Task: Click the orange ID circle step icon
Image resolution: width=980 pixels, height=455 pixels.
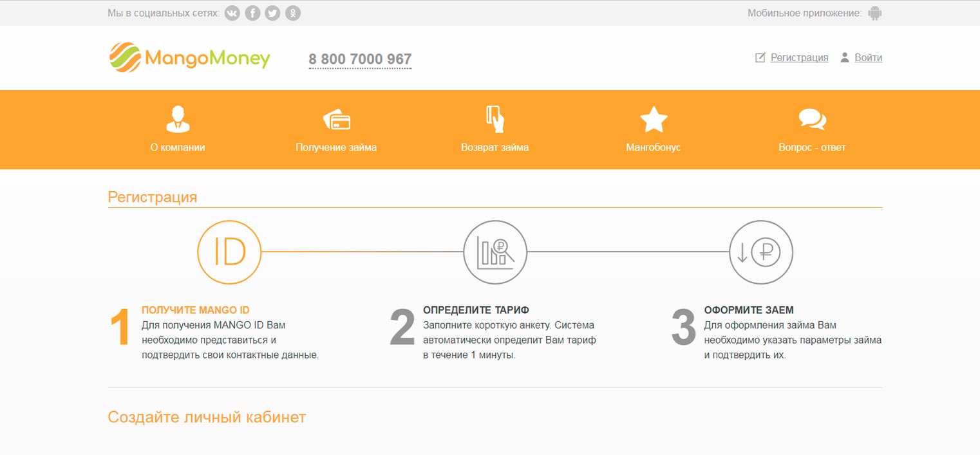Action: pyautogui.click(x=229, y=252)
